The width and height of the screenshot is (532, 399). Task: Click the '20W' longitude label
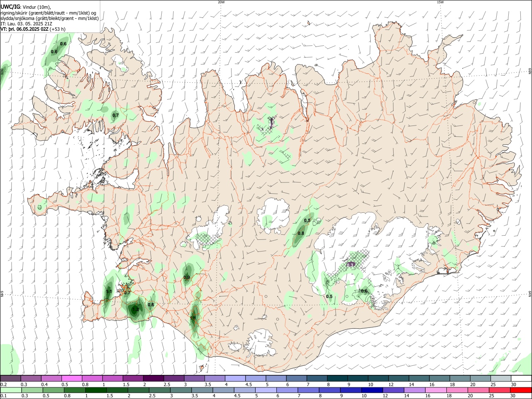[221, 2]
